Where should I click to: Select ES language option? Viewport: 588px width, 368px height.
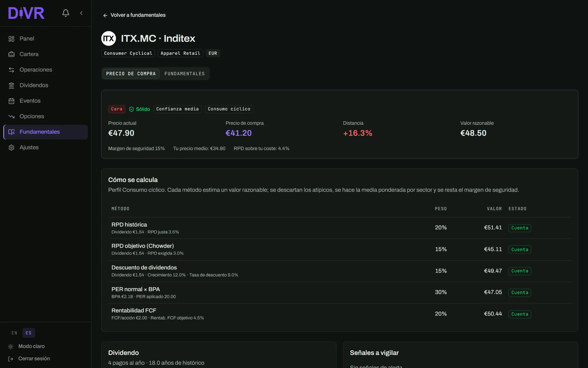click(x=29, y=333)
